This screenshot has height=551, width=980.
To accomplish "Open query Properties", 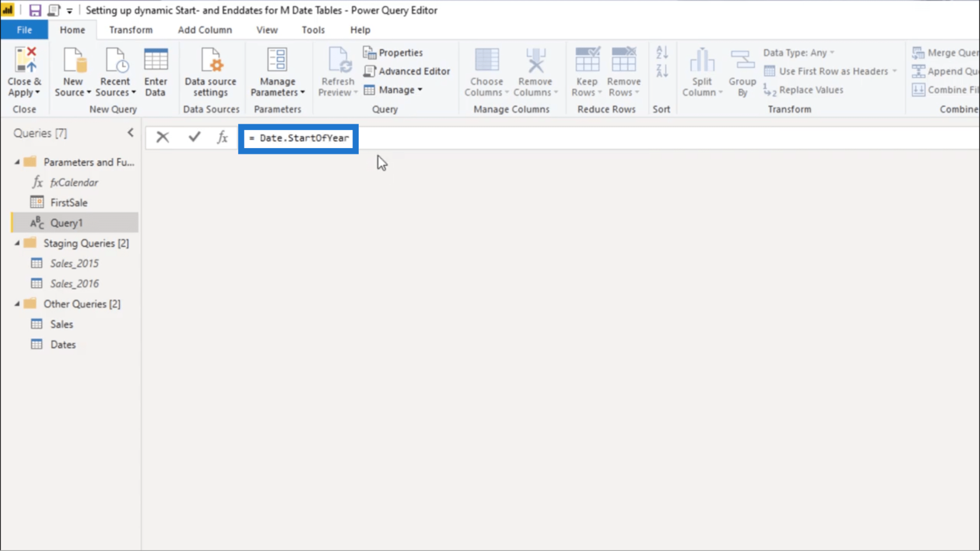I will tap(393, 52).
